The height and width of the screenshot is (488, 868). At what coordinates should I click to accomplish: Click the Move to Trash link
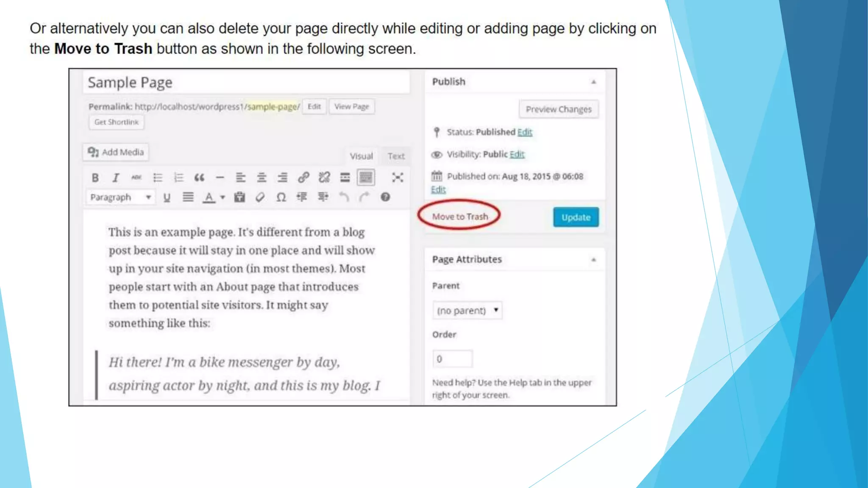(x=460, y=216)
